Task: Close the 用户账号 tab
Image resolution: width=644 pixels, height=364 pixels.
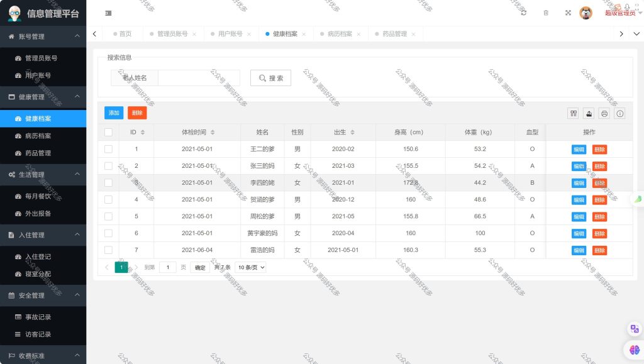Action: pos(249,34)
